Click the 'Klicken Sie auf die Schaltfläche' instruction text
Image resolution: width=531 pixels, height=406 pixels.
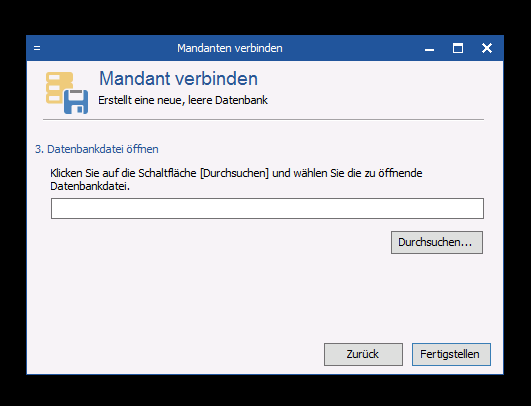(123, 173)
